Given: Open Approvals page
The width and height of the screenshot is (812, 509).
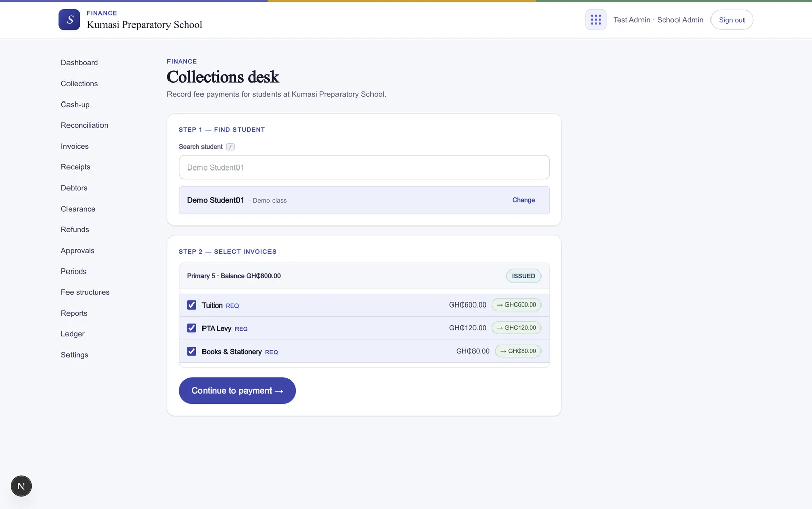Looking at the screenshot, I should 78,251.
